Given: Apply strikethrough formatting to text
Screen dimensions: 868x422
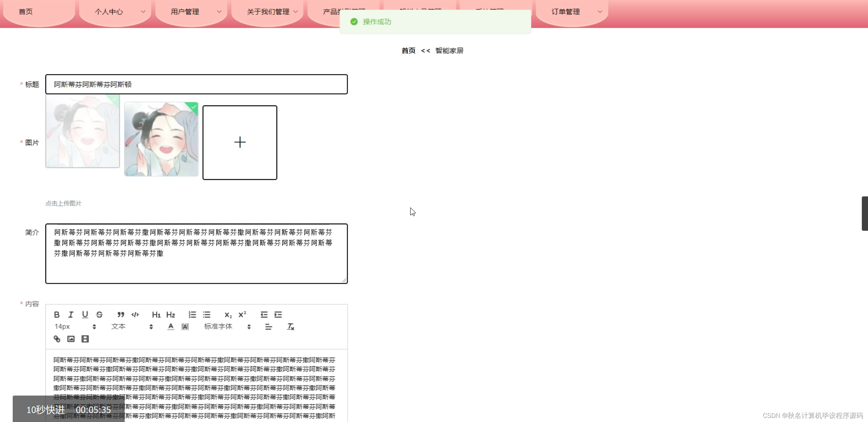Looking at the screenshot, I should tap(99, 314).
